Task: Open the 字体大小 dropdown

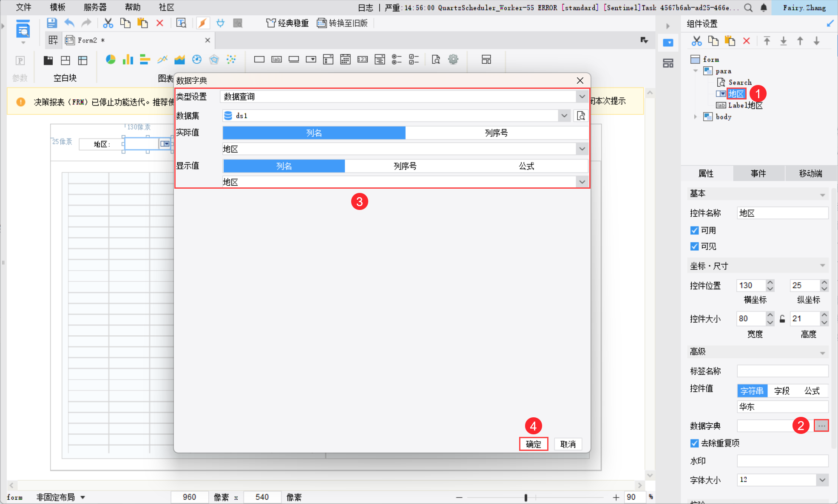Action: [x=822, y=480]
